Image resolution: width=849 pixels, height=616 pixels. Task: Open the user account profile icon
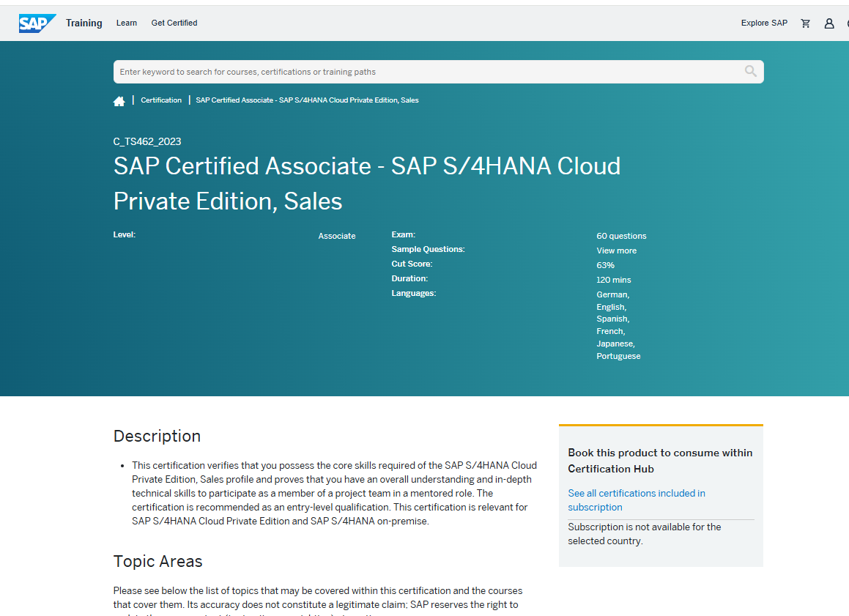pos(829,23)
